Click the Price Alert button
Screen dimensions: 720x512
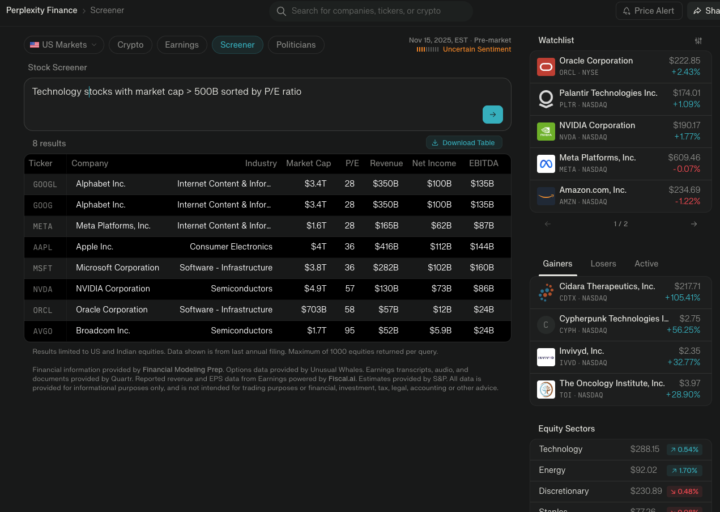coord(649,11)
